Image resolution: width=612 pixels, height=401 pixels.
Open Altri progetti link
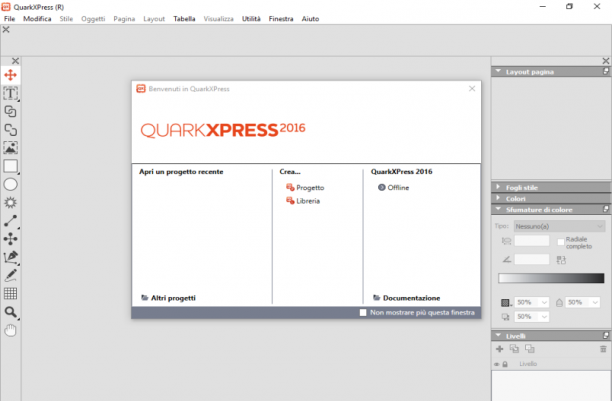tap(168, 298)
